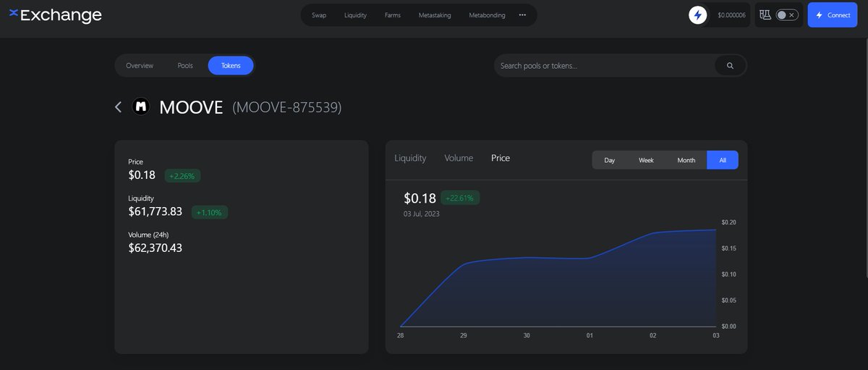
Task: Click the search magnifier button
Action: pyautogui.click(x=730, y=66)
